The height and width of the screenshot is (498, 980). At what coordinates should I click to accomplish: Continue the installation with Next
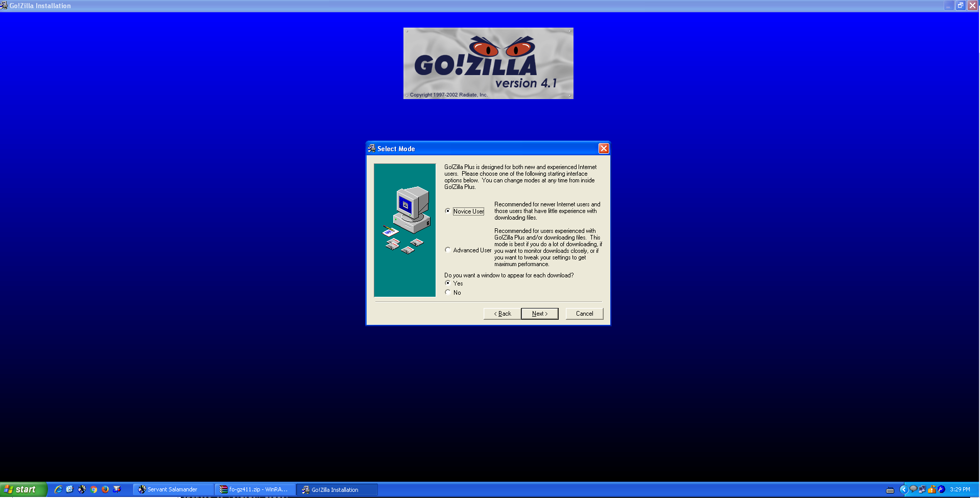point(540,314)
